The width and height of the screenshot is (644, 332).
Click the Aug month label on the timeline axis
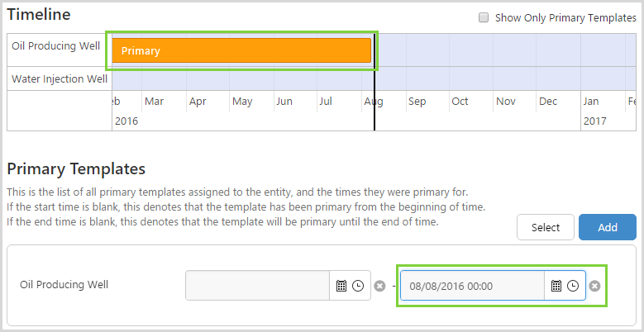[373, 102]
